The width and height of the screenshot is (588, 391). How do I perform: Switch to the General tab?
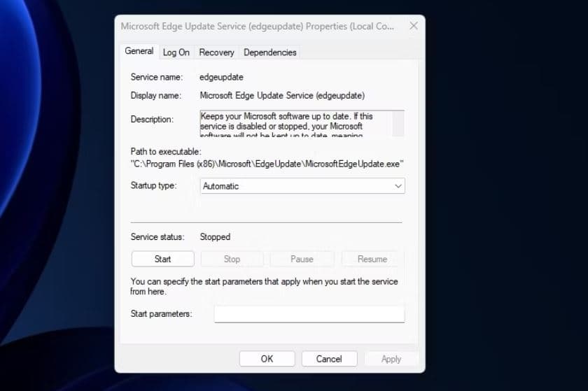(139, 51)
